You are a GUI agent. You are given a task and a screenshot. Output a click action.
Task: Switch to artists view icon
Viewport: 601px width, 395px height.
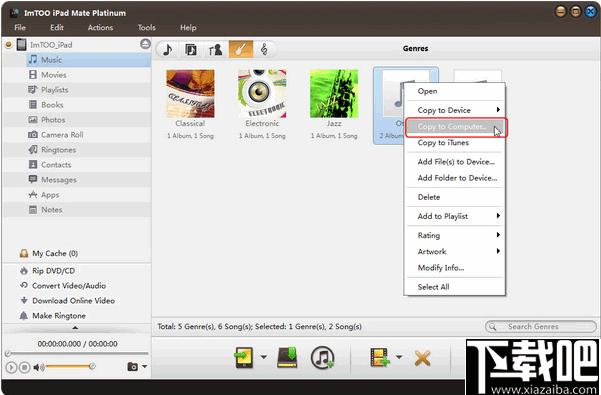[215, 49]
